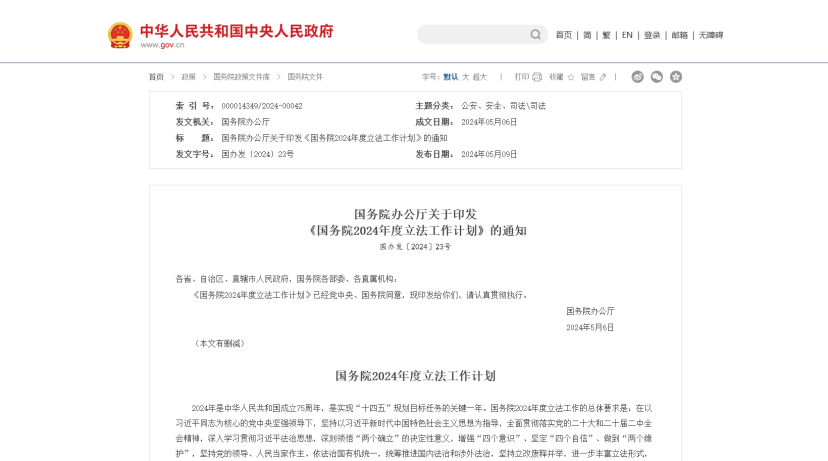Screen dimensions: 828x461
Task: Switch to simplified Chinese 简
Action: pos(587,35)
